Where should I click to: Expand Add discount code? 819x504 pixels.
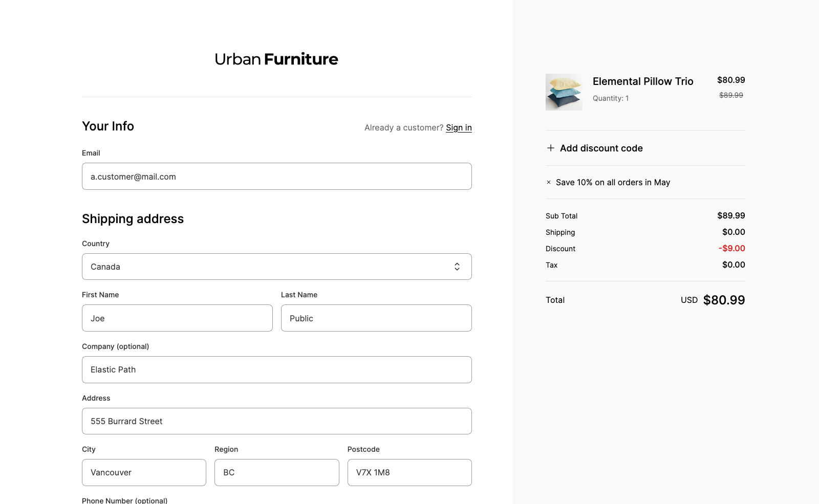pyautogui.click(x=601, y=148)
